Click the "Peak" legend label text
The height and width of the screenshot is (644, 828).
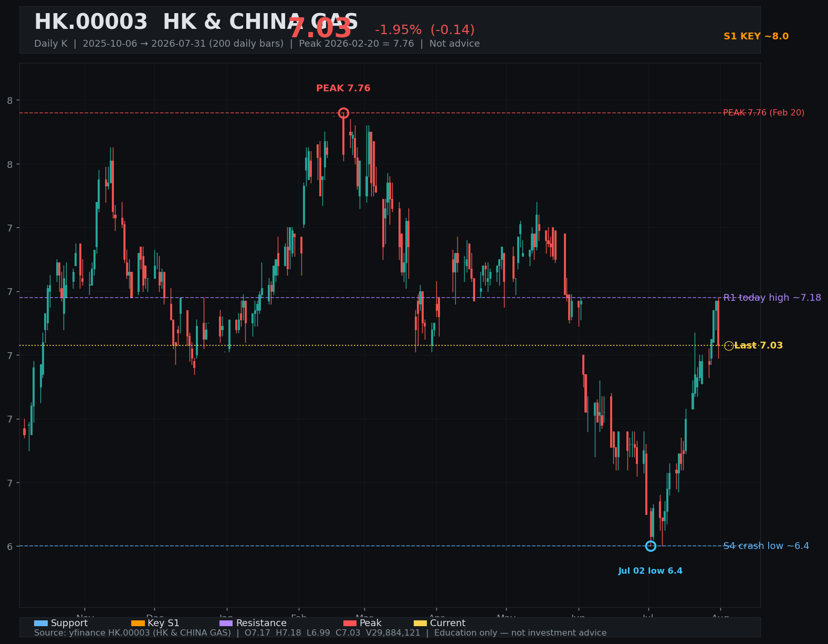[371, 623]
